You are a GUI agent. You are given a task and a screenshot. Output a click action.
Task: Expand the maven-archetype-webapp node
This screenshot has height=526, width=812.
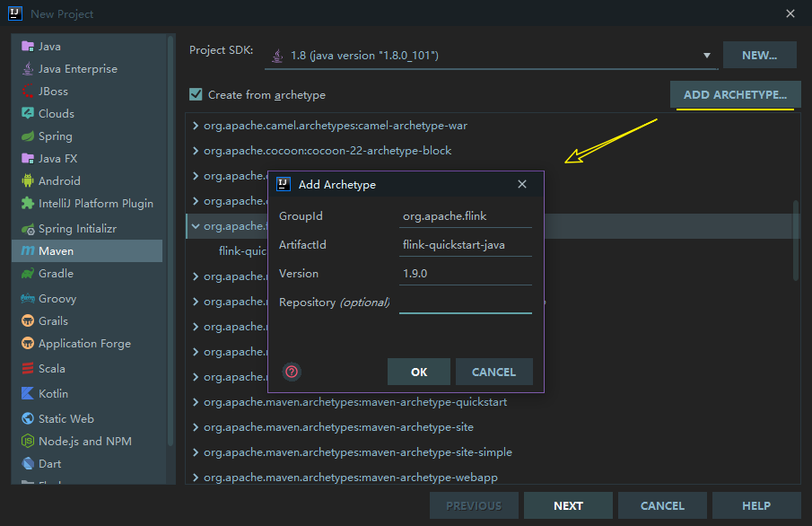(x=196, y=478)
